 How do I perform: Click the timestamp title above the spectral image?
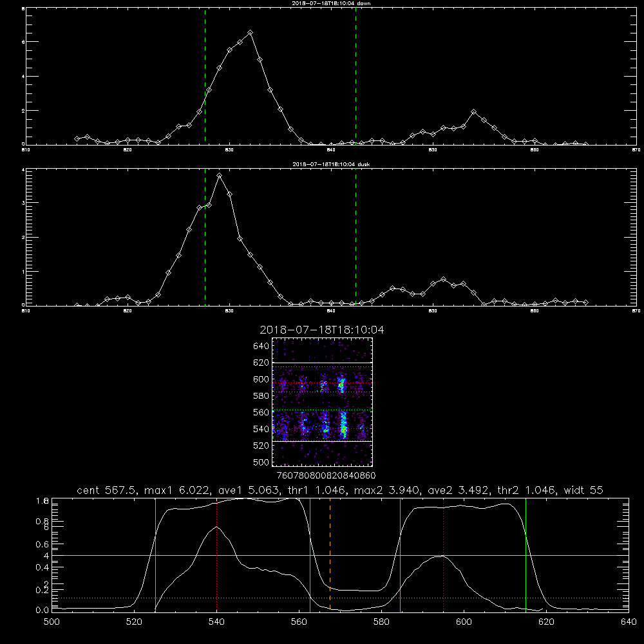coord(322,330)
